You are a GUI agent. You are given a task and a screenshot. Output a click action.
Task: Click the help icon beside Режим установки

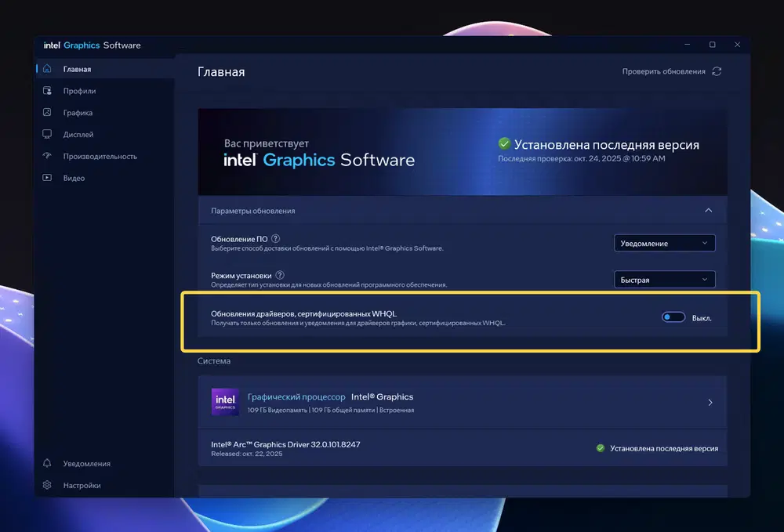(x=280, y=275)
